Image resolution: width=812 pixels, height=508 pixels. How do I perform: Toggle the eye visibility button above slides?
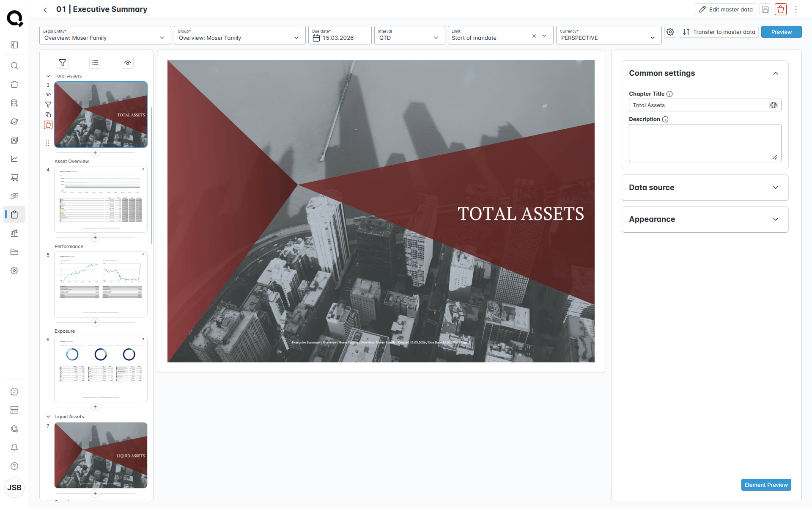pos(128,63)
